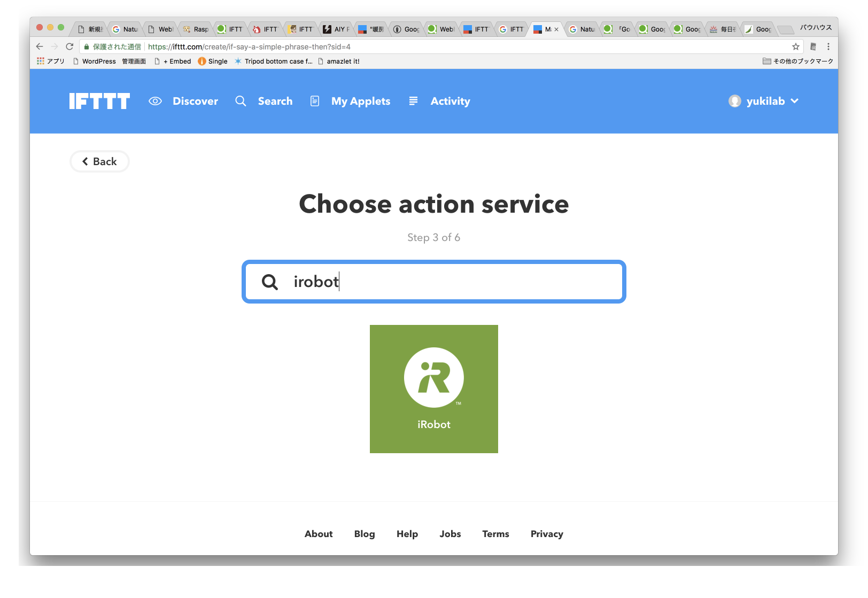Image resolution: width=868 pixels, height=598 pixels.
Task: Reload the page with refresh icon
Action: pos(69,46)
